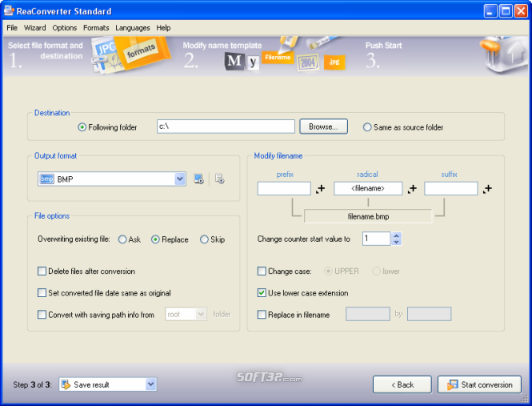Enable Delete files after conversion

42,271
